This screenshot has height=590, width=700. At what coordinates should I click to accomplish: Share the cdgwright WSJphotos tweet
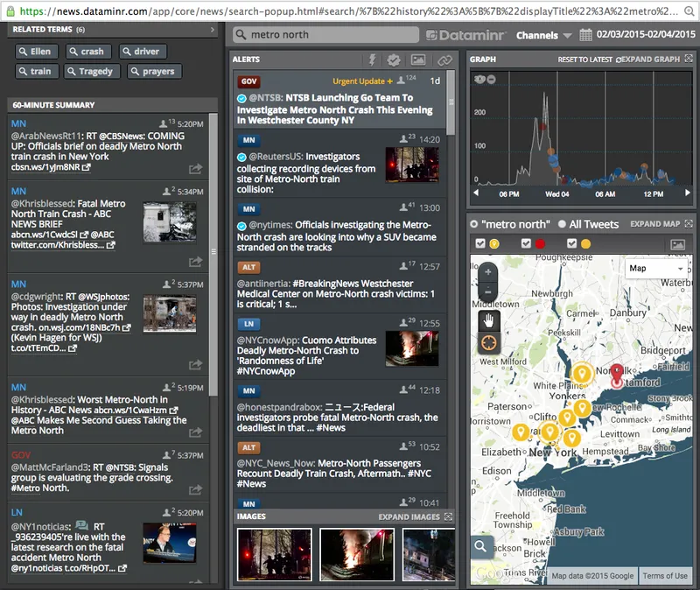click(195, 365)
